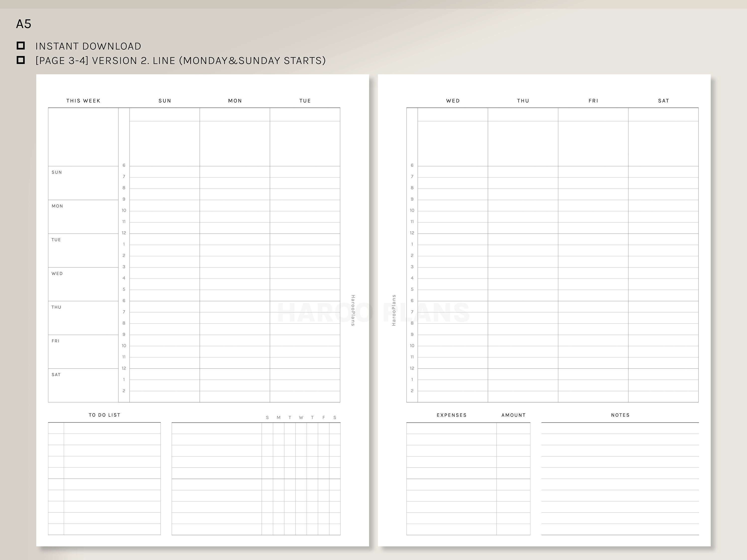Select the MON column header on left page
This screenshot has height=560, width=747.
(x=235, y=101)
